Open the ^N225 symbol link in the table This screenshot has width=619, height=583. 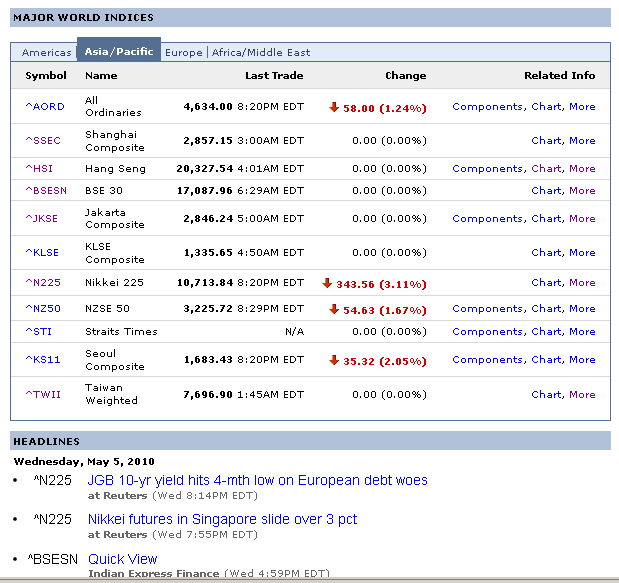43,283
